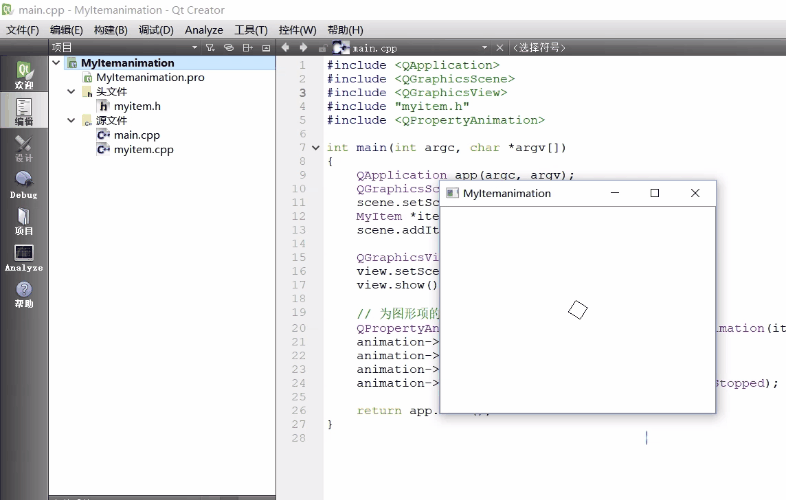Viewport: 786px width, 500px height.
Task: Click the QApplication app(argc, argv) line
Action: (465, 175)
